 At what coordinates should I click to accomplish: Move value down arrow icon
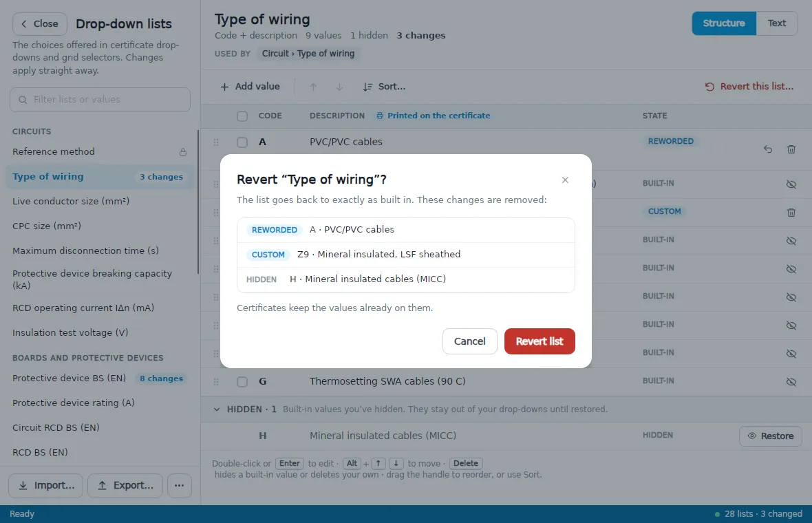click(x=339, y=87)
